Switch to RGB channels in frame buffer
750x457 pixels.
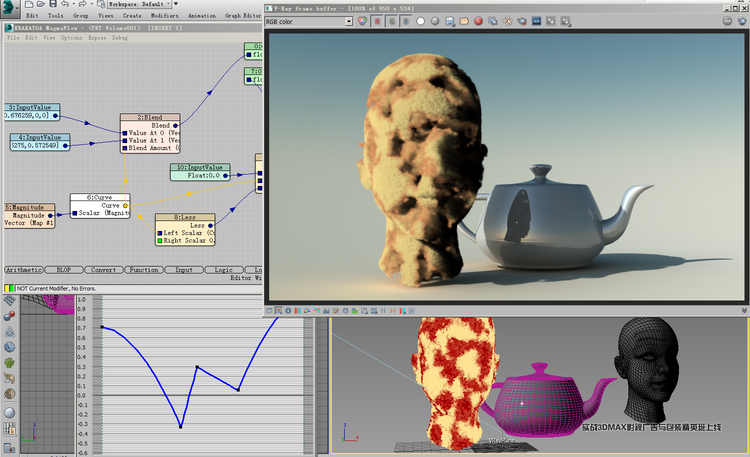pyautogui.click(x=363, y=21)
